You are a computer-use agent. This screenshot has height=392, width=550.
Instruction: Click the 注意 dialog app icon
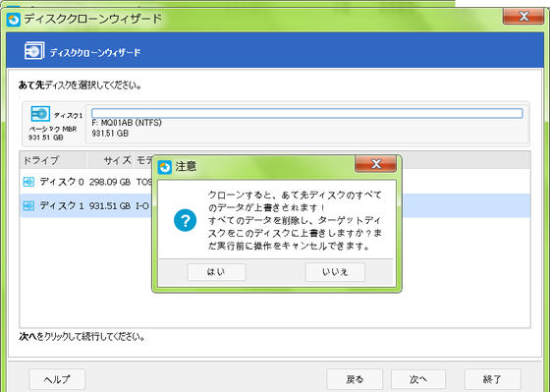click(x=165, y=167)
